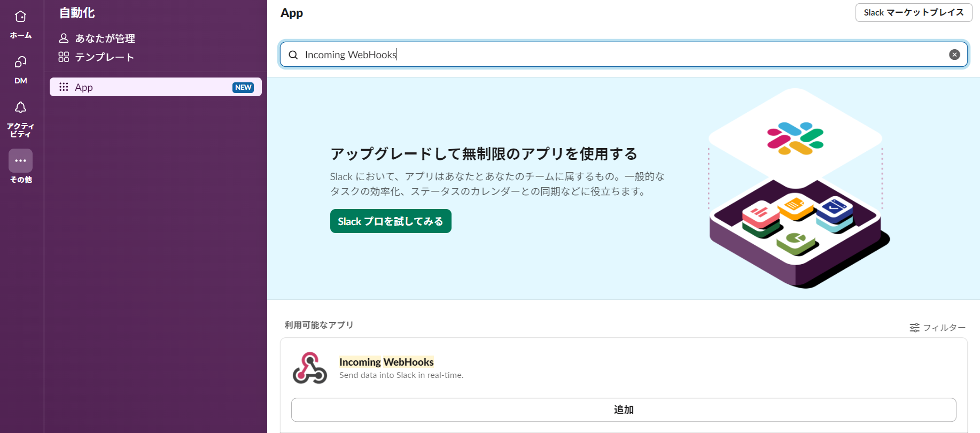Click 追加 to add Incoming WebHooks
Screen dimensions: 980x433
[x=624, y=409]
